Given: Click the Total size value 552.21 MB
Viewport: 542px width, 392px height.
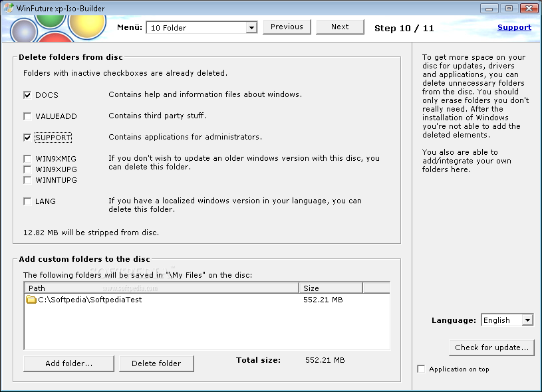Looking at the screenshot, I should 325,360.
